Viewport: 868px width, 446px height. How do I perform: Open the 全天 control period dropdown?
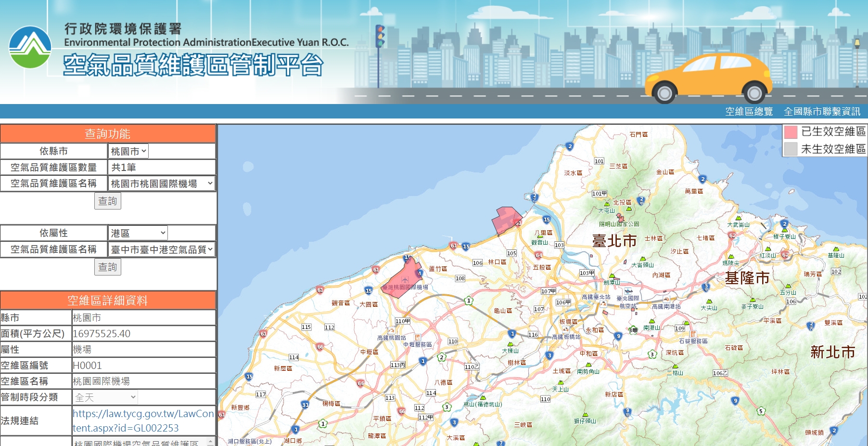pos(105,397)
